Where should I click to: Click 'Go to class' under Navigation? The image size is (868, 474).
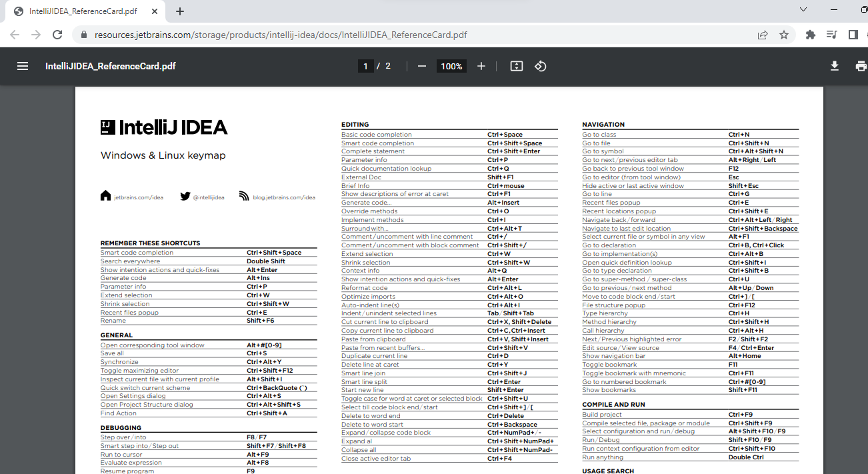tap(599, 135)
